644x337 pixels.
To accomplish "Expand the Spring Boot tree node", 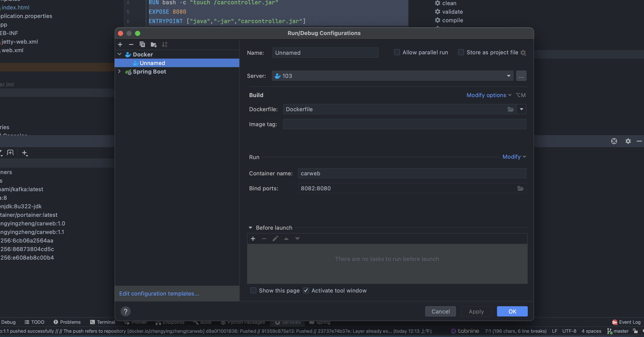I will [119, 72].
